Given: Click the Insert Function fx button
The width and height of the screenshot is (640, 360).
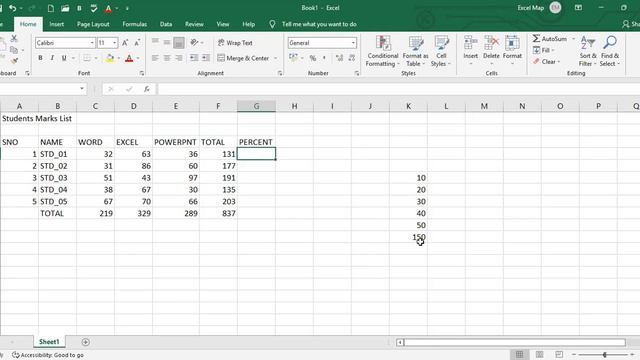Looking at the screenshot, I should pyautogui.click(x=147, y=89).
